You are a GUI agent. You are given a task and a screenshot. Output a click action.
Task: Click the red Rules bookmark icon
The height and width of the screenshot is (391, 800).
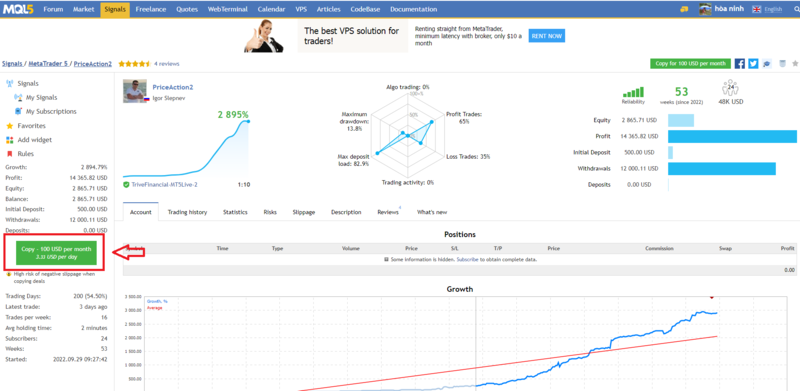click(9, 154)
